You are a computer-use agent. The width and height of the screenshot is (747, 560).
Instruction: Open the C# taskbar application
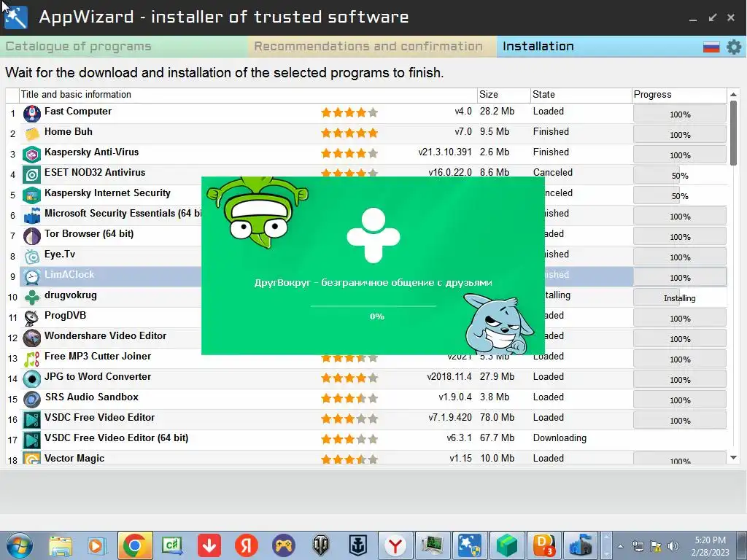point(172,545)
